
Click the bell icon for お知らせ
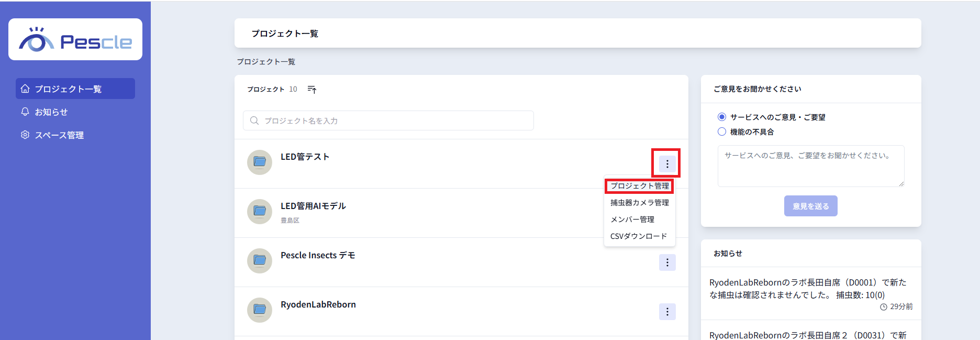[25, 112]
